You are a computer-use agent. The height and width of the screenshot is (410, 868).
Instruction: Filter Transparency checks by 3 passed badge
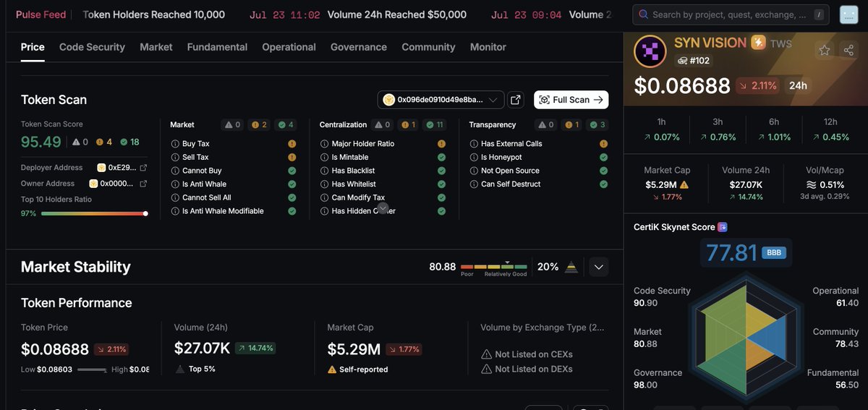tap(597, 125)
